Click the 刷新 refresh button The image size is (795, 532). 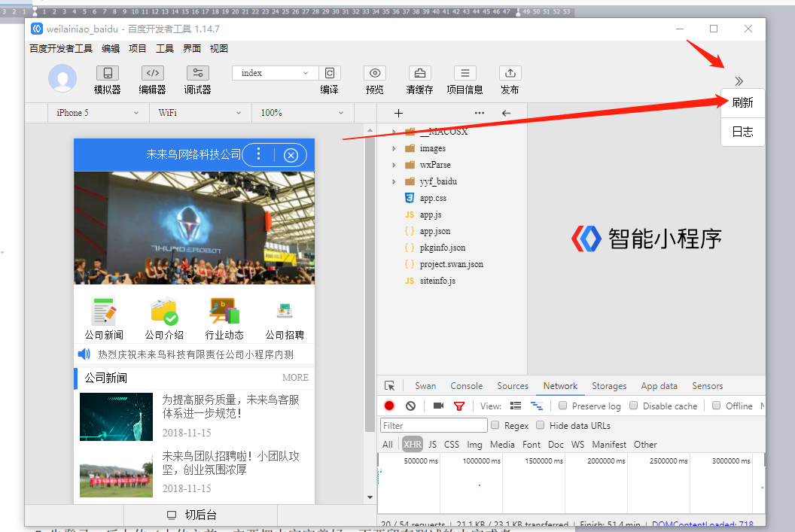coord(742,103)
